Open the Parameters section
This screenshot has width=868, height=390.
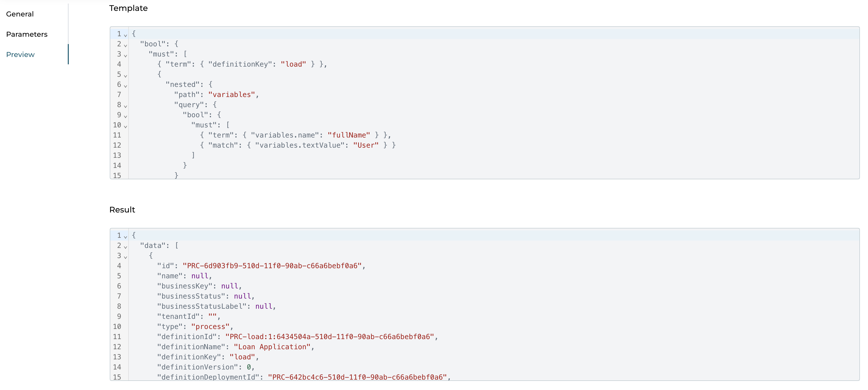point(27,34)
